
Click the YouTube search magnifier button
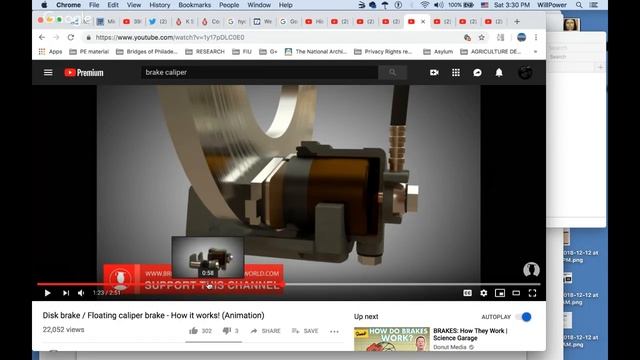pyautogui.click(x=392, y=73)
